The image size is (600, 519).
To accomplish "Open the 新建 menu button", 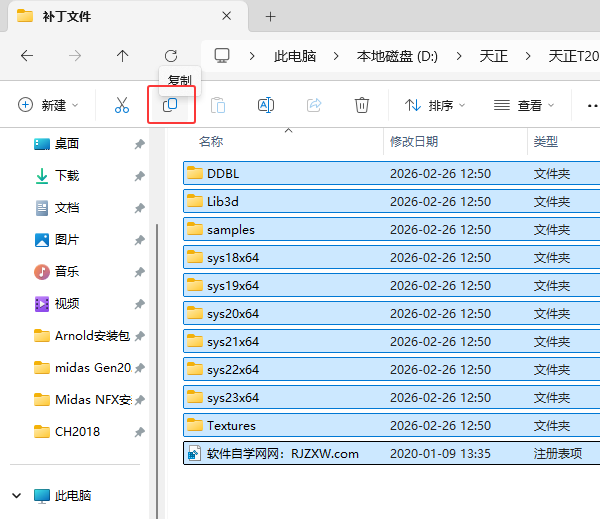I will (48, 105).
